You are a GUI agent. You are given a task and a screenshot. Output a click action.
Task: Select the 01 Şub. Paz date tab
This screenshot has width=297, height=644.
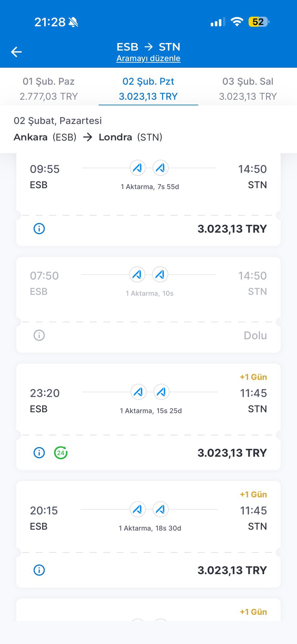click(49, 89)
